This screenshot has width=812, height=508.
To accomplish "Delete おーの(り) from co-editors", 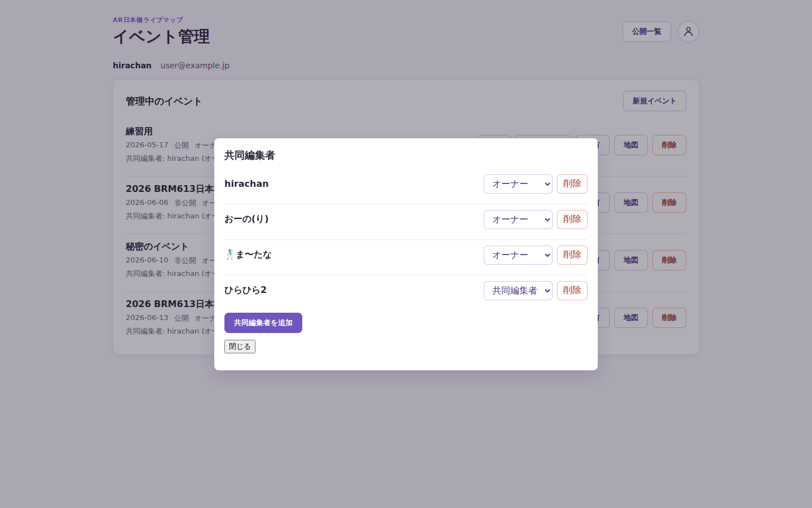I will coord(572,220).
